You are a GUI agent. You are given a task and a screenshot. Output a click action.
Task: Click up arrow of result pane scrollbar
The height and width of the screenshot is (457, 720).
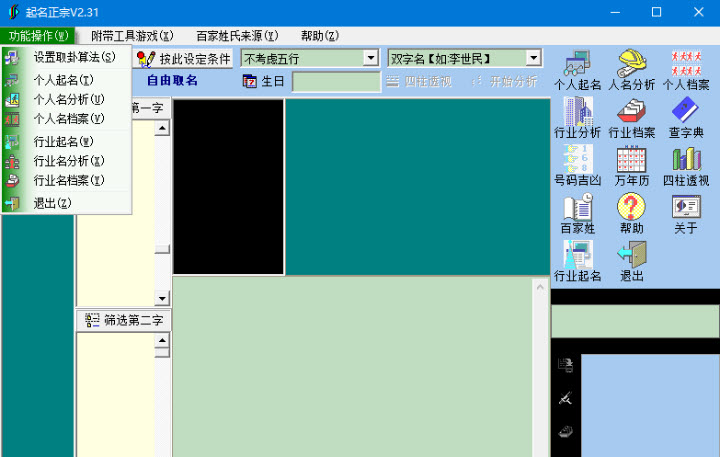click(x=540, y=288)
